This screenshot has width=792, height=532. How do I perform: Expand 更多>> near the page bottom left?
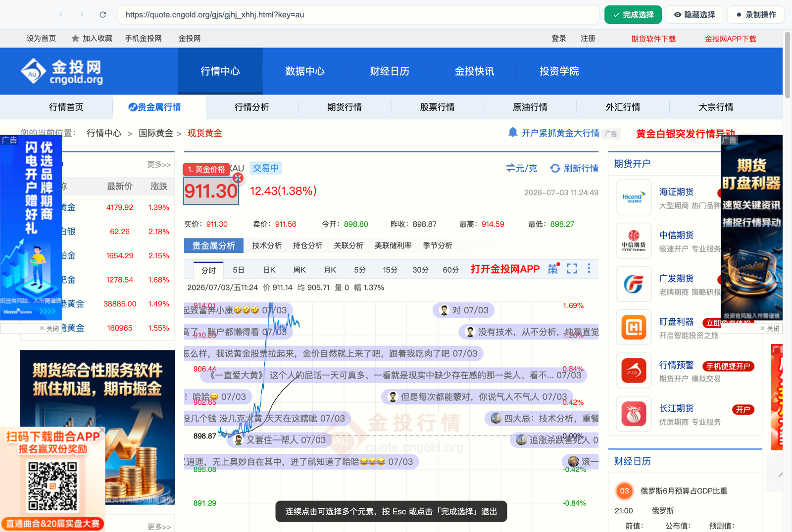pos(159,527)
